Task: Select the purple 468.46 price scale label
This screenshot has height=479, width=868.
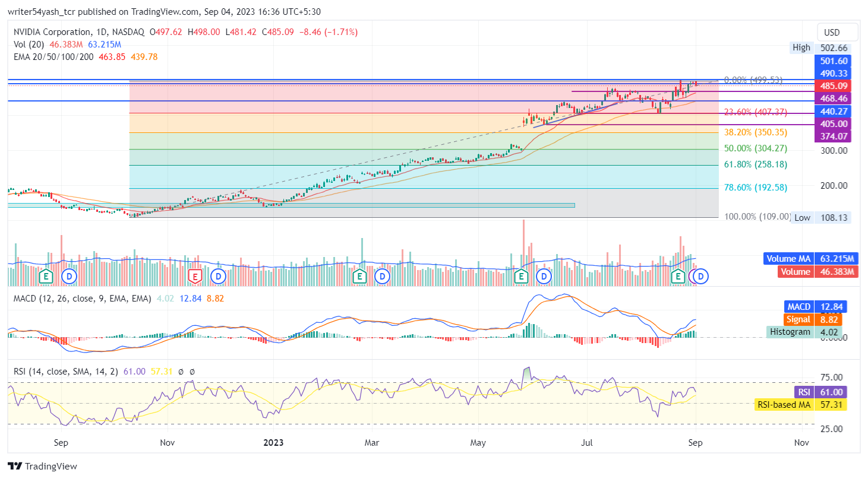Action: (832, 98)
